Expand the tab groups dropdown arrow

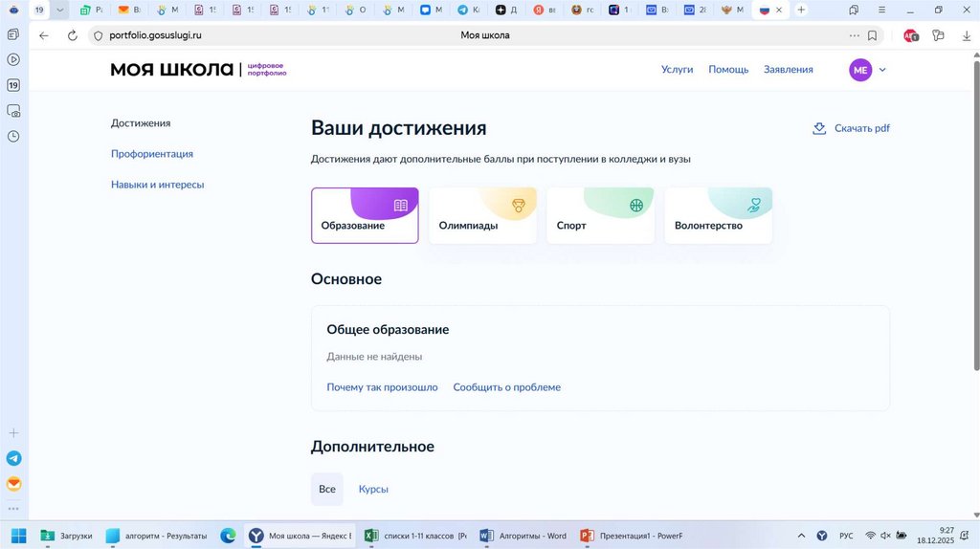[x=60, y=10]
